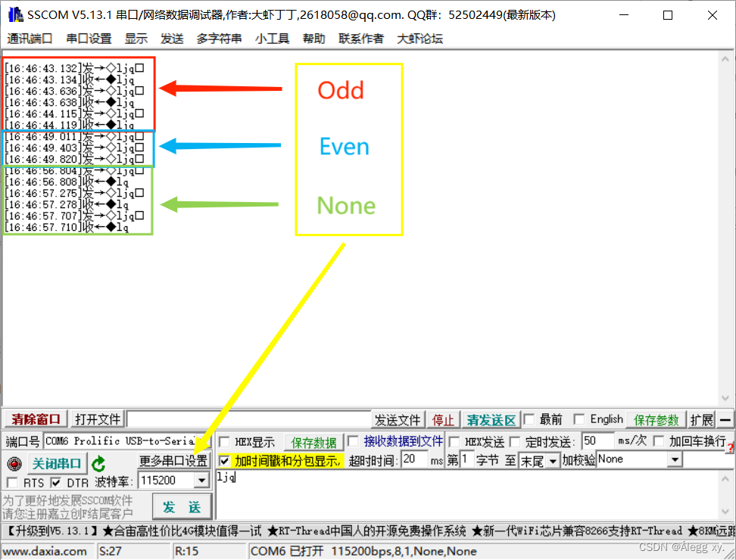Open the 加校验 None dropdown

click(x=675, y=459)
